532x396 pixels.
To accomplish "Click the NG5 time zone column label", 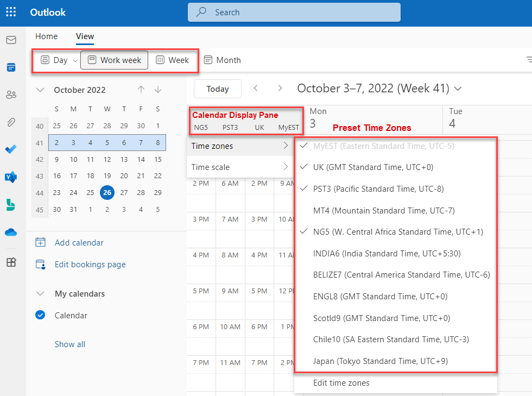I will [x=201, y=127].
